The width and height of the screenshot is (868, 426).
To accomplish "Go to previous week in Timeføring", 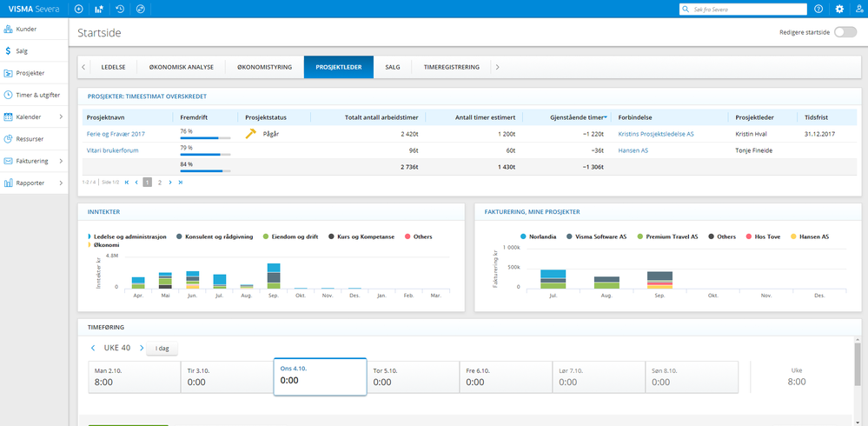I will click(x=92, y=348).
